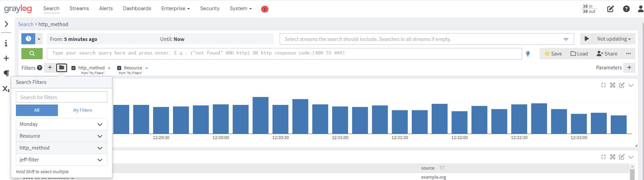Open the Alerts page

pos(106,8)
